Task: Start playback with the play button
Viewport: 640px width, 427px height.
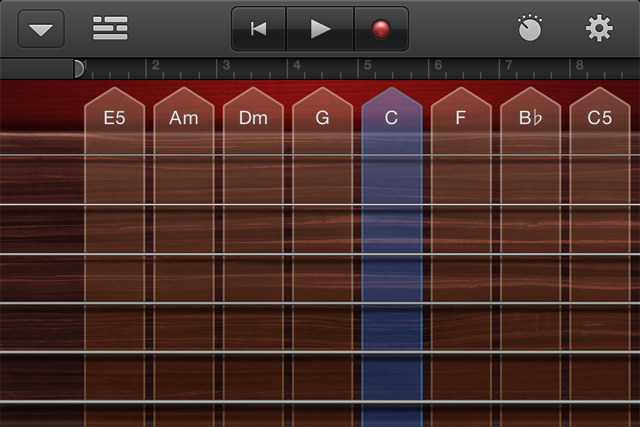Action: click(320, 29)
